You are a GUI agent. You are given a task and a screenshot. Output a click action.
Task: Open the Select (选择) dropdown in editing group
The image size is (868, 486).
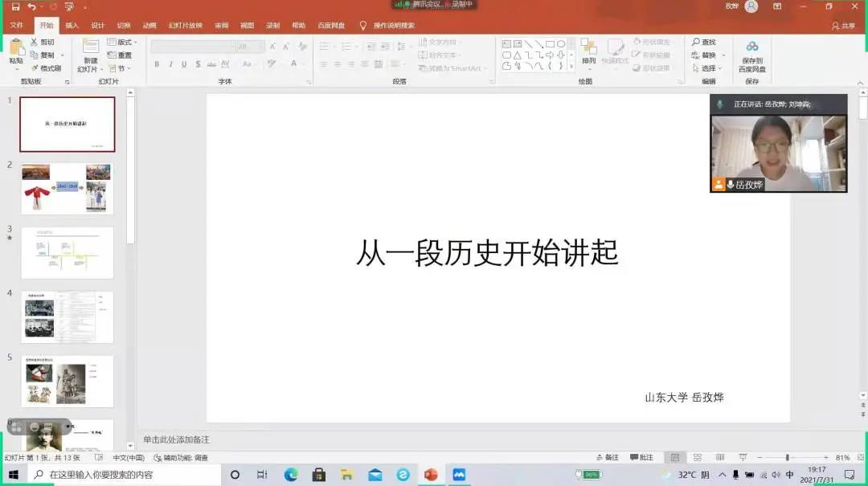point(707,68)
